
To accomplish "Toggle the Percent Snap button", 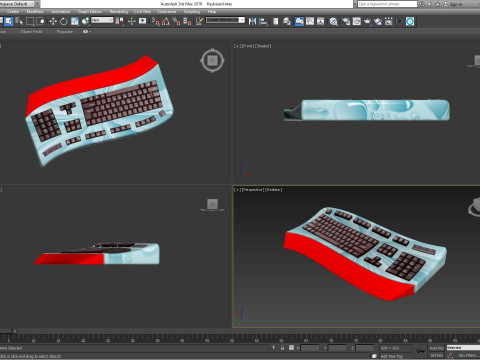I will coord(176,21).
